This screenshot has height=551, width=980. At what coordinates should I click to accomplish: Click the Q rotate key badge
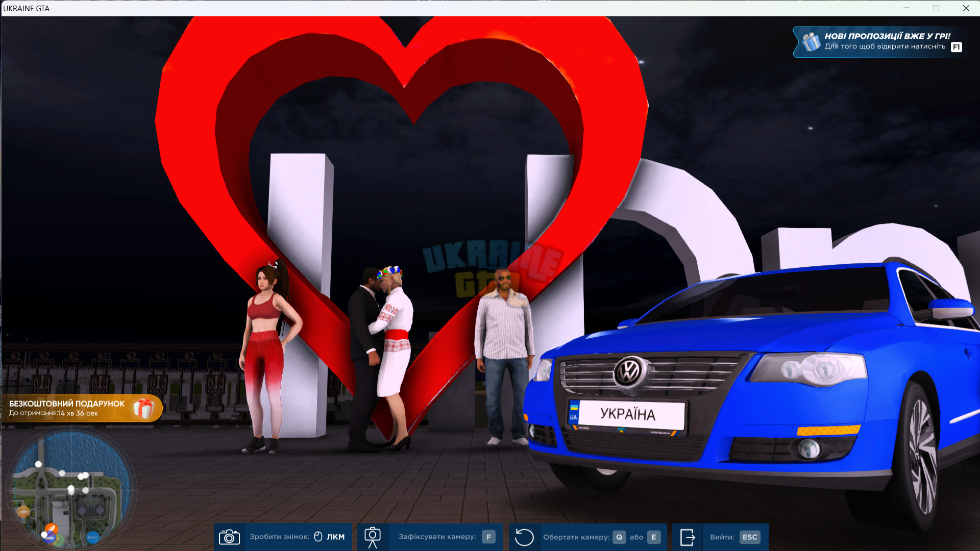[x=619, y=537]
